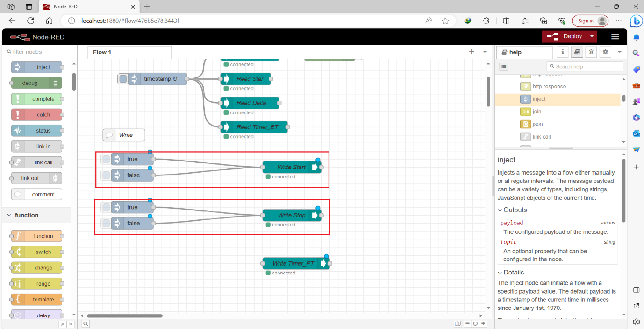Zoom out of the flow canvas
Screen dimensions: 644x329
[468, 323]
